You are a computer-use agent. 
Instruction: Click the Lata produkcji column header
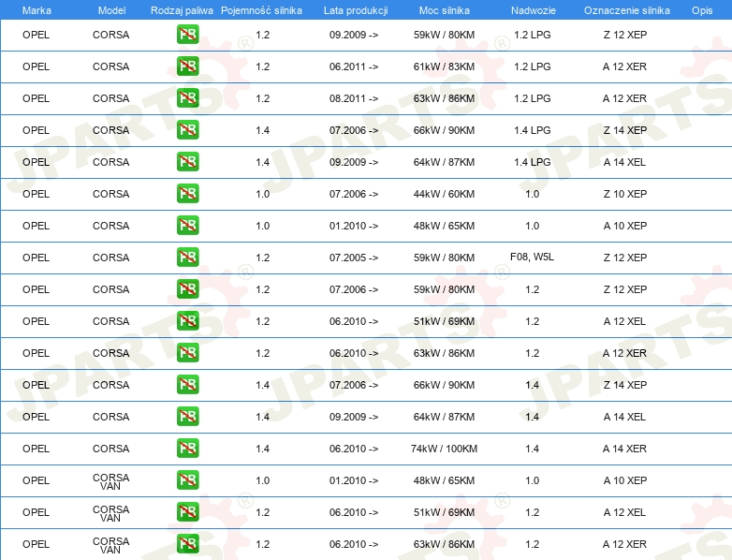point(356,10)
